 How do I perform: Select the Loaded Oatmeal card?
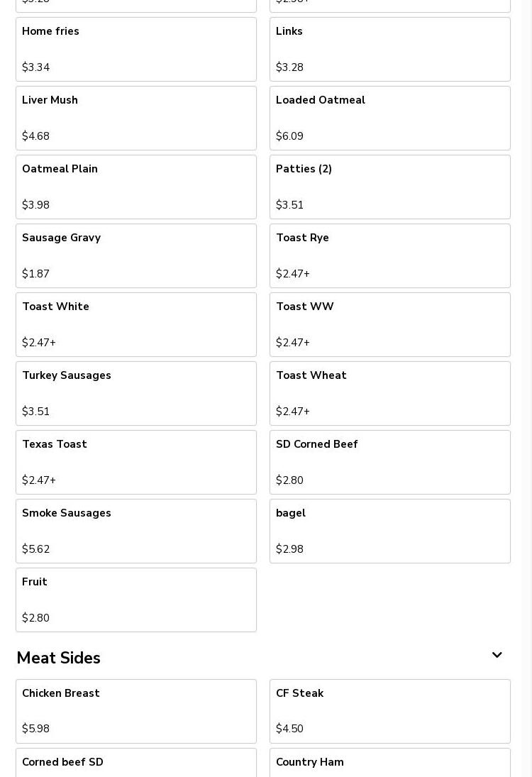[x=389, y=118]
